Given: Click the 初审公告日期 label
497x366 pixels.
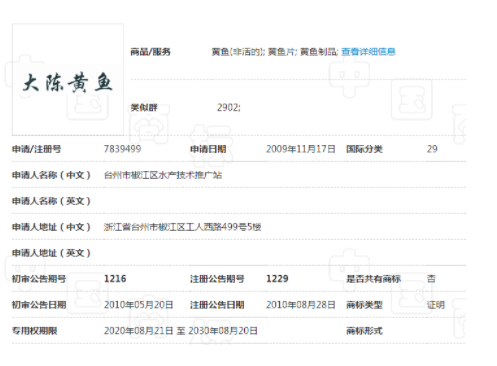Looking at the screenshot, I should click(x=39, y=305).
